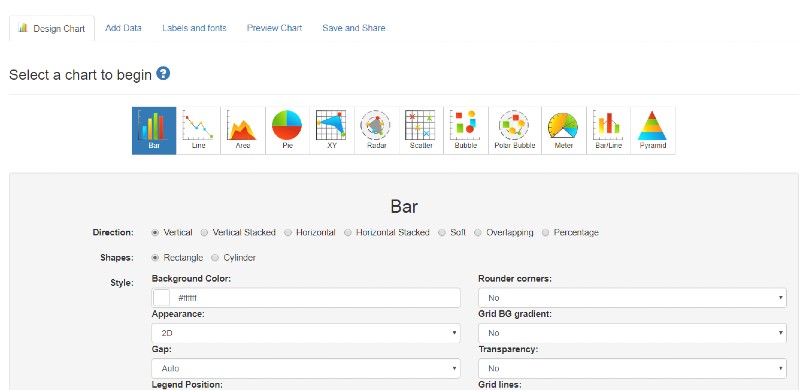Open the Design Chart tab

click(x=52, y=29)
